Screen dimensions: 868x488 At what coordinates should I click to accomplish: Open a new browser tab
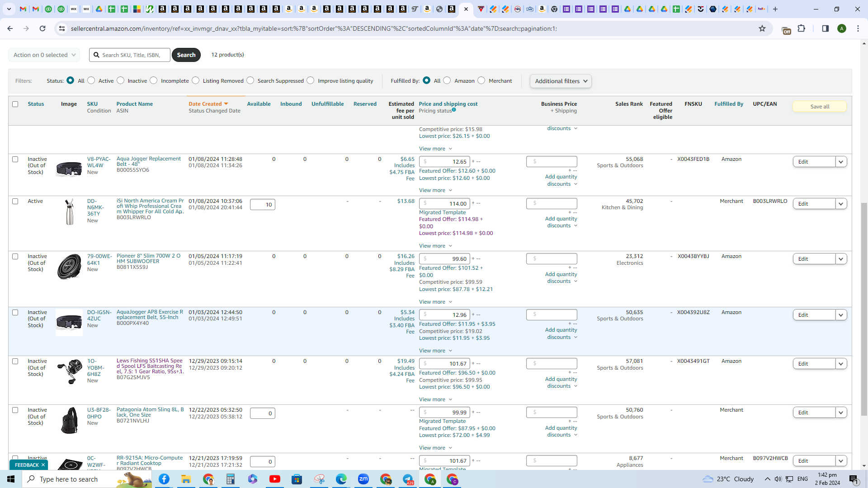click(775, 9)
